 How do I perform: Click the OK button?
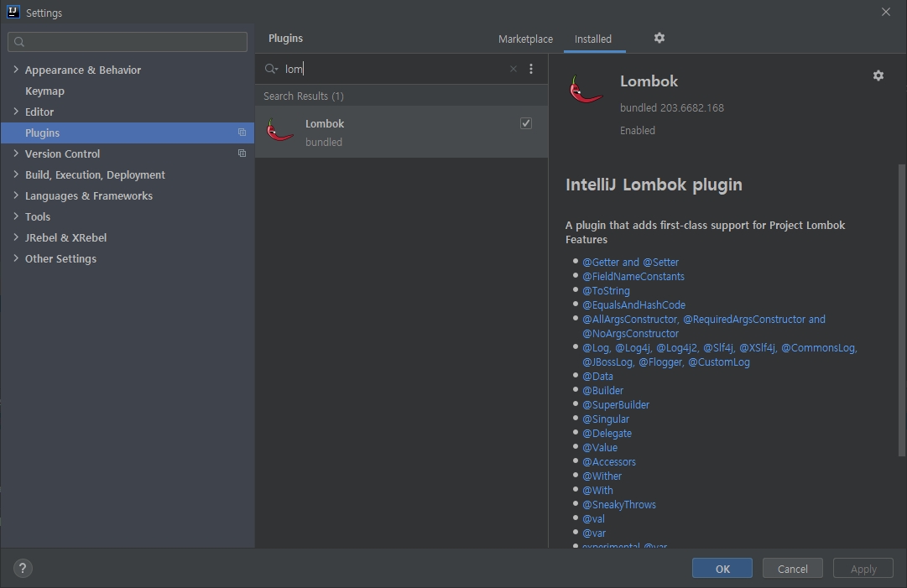coord(722,569)
